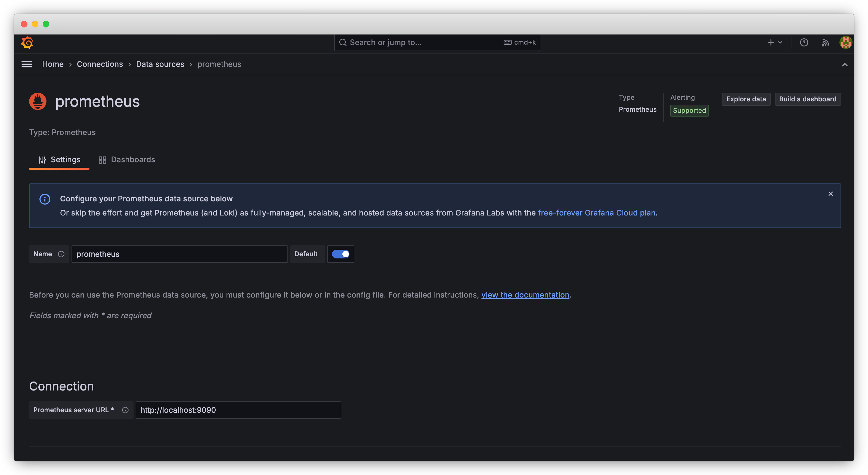Click the prometheus breadcrumb

(219, 64)
